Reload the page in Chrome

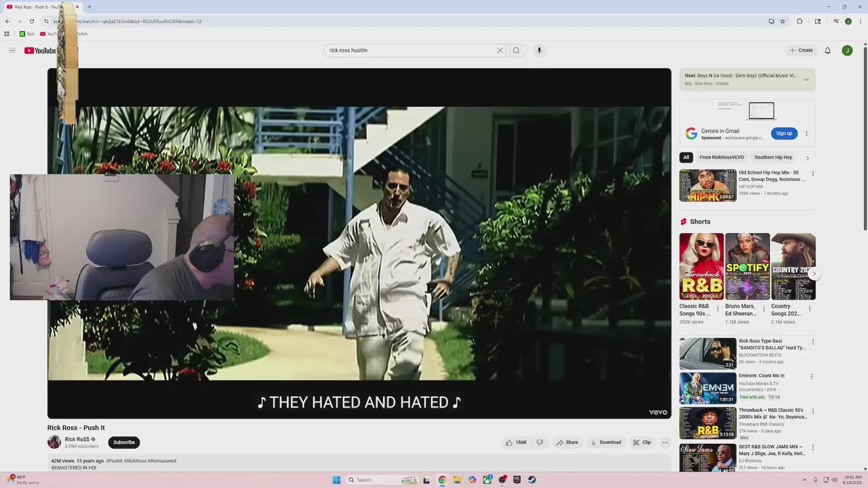point(31,21)
